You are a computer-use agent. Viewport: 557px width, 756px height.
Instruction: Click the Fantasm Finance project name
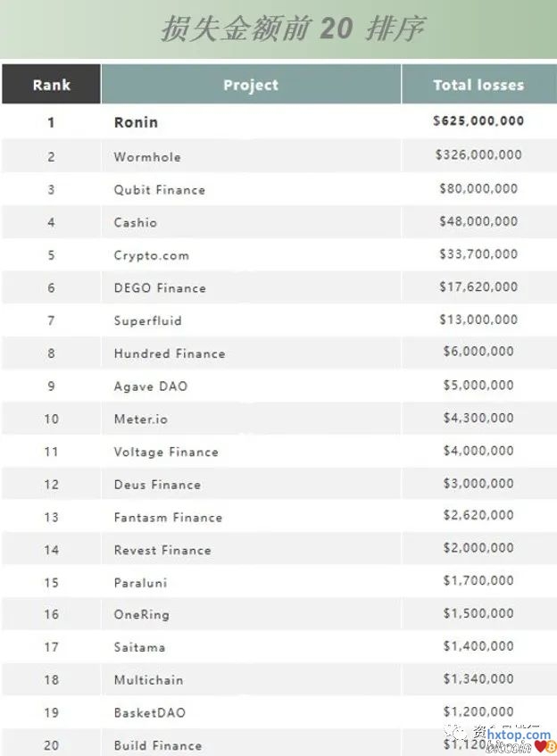pos(168,518)
